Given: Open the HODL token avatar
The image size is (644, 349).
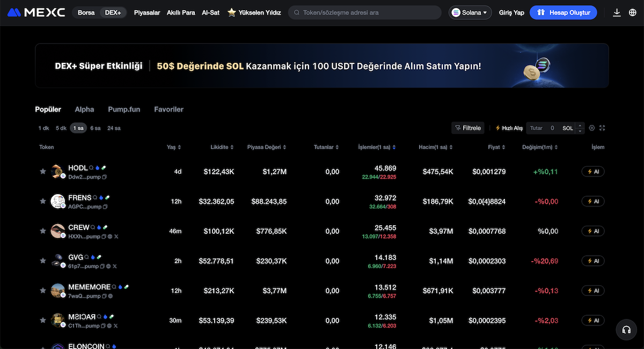Looking at the screenshot, I should coord(57,172).
